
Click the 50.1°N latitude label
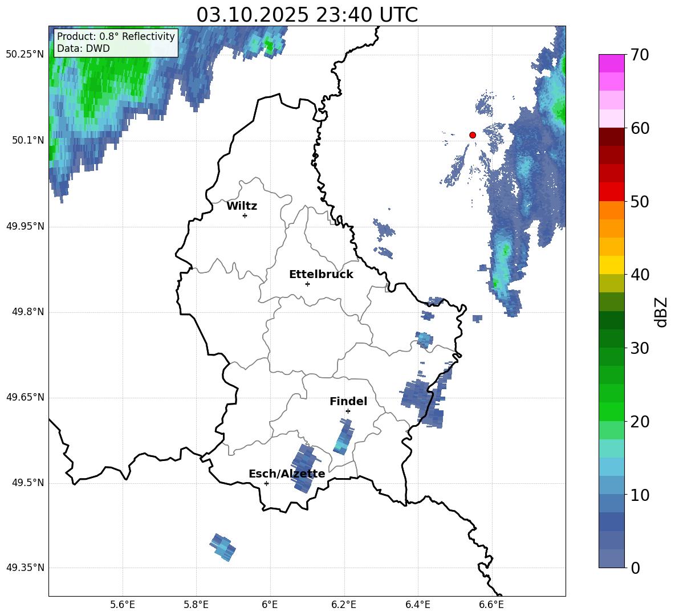(x=28, y=140)
